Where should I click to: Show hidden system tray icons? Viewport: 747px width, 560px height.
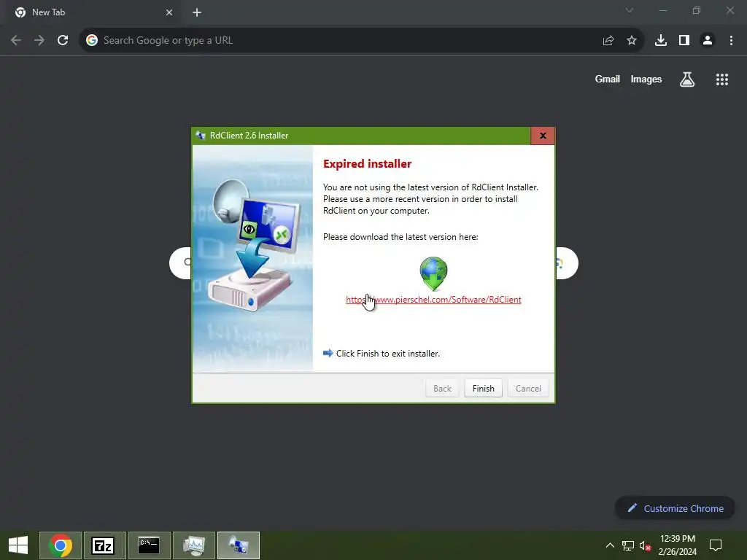pyautogui.click(x=610, y=545)
